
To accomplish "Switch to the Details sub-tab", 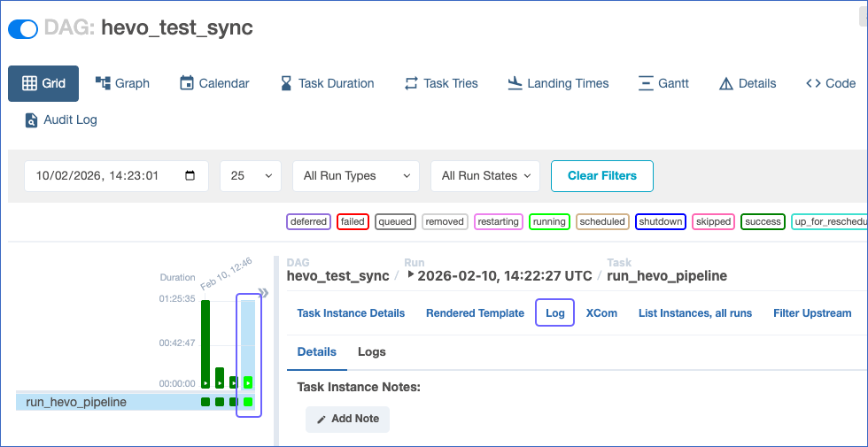I will point(317,352).
